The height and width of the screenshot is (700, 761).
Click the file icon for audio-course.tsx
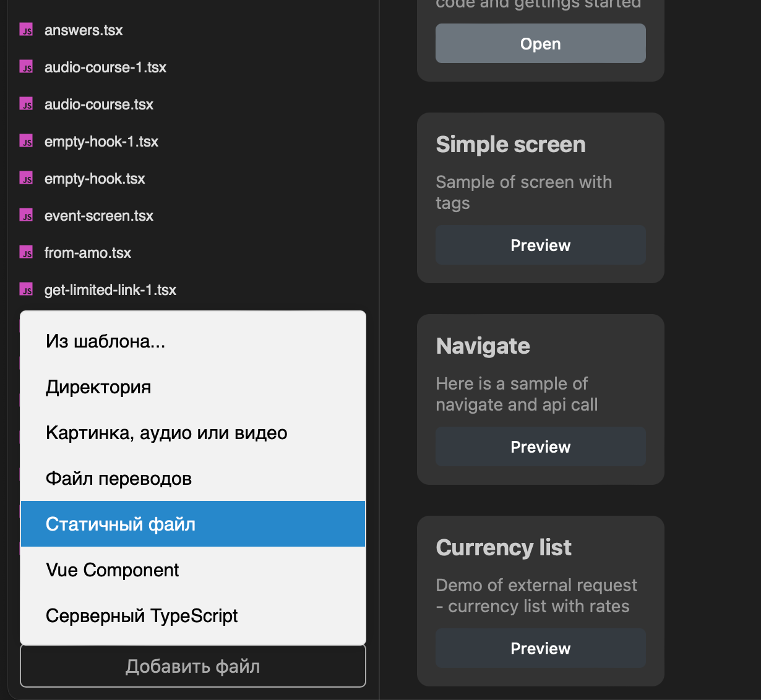point(26,104)
